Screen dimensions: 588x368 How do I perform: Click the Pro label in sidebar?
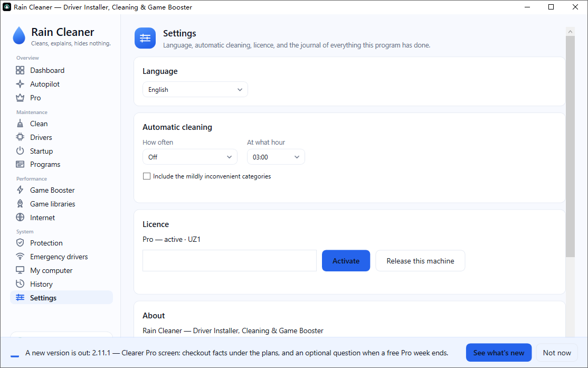coord(35,98)
